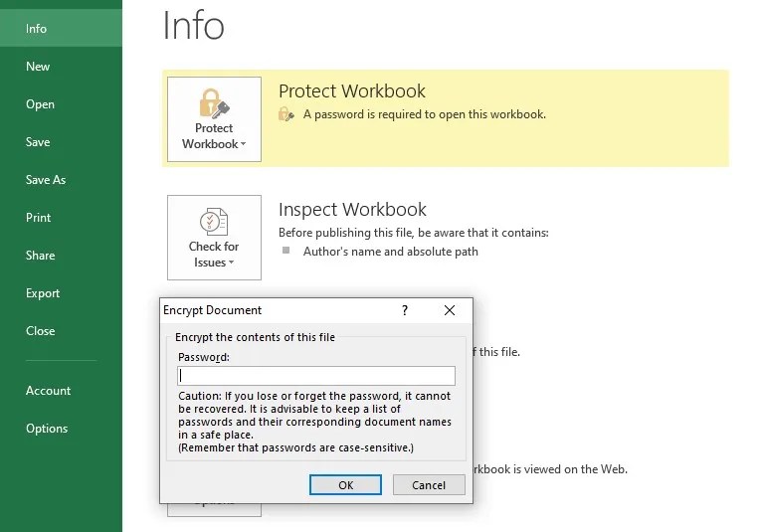Open the Print section
The width and height of the screenshot is (759, 532).
point(61,218)
